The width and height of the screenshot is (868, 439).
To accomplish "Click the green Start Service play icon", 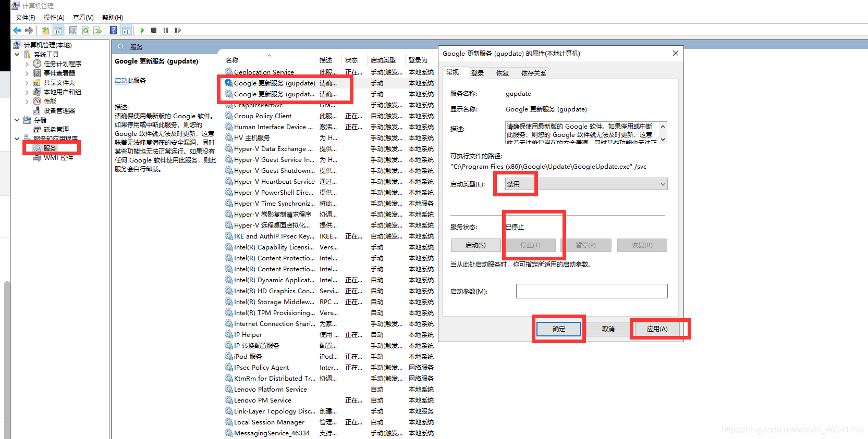I will [142, 30].
